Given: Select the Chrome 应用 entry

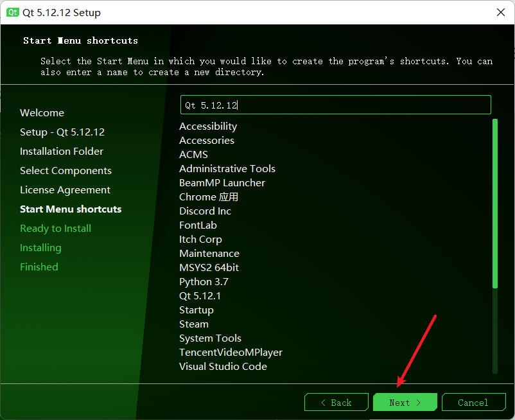Looking at the screenshot, I should (209, 197).
